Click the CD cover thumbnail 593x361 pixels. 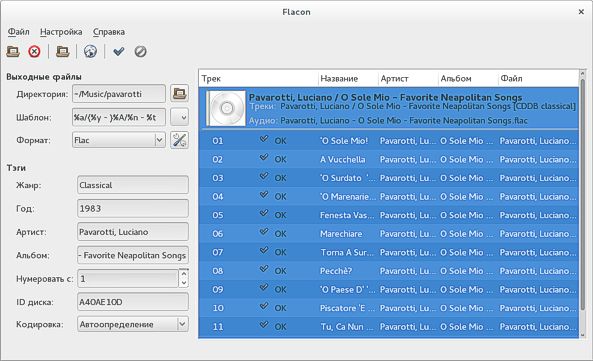click(227, 108)
